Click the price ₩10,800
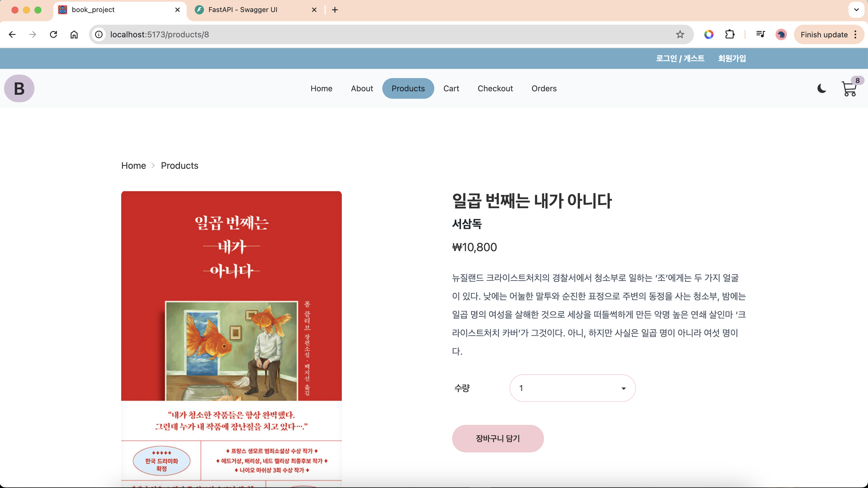Screen dimensions: 868x488 [474, 247]
